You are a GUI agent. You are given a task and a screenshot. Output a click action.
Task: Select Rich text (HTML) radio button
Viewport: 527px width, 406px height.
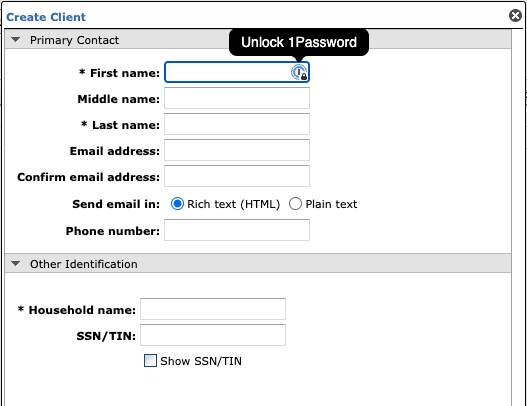(x=177, y=204)
